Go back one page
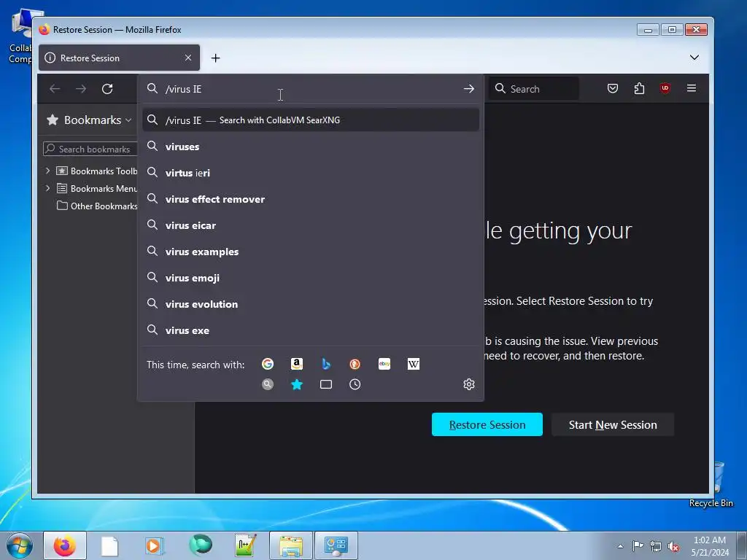This screenshot has height=560, width=747. (x=55, y=88)
